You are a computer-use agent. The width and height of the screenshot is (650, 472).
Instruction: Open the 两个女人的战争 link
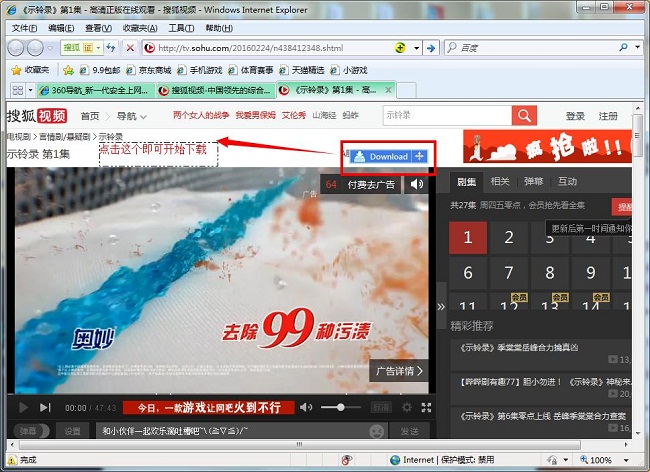coord(201,115)
